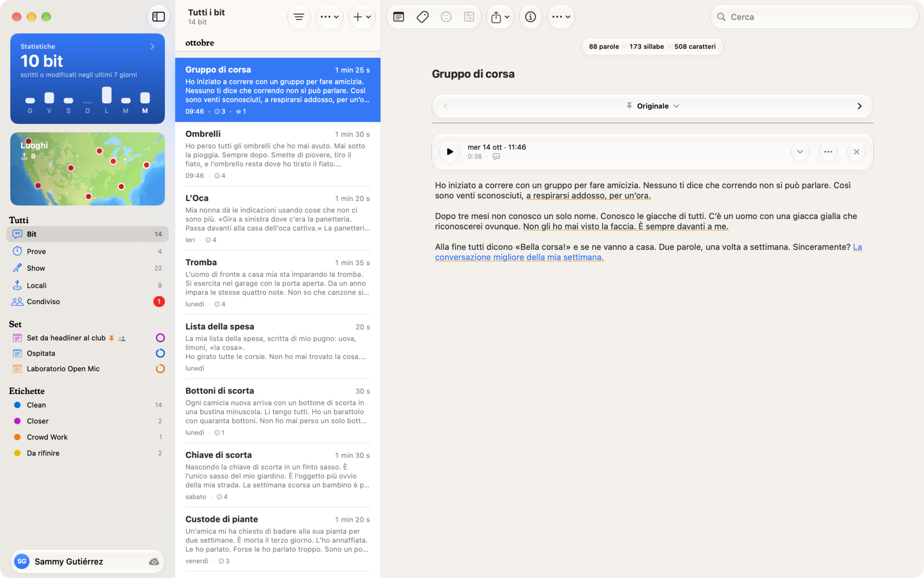Toggle the sidebar visibility button

point(159,16)
